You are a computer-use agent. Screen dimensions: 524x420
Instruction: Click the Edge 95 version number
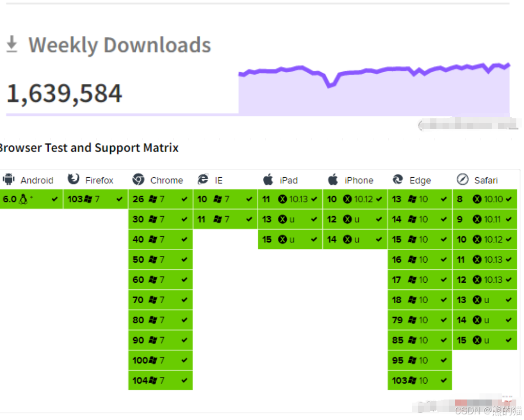pos(397,360)
